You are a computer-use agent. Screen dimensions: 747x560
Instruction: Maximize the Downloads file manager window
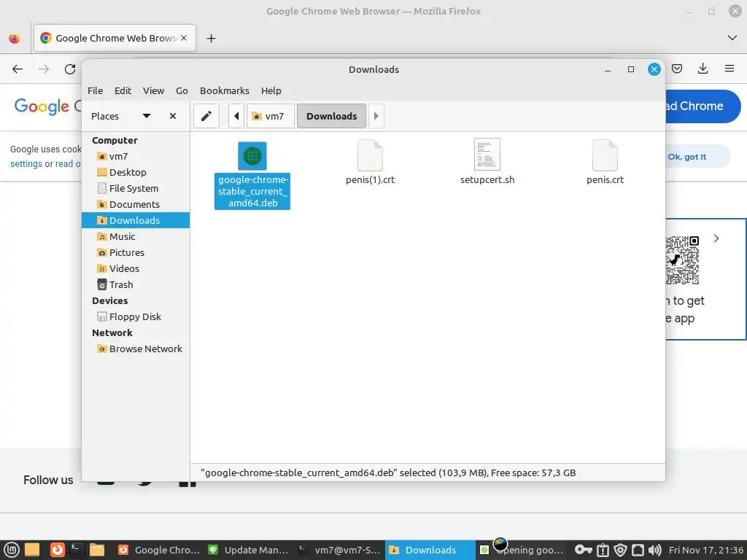(631, 69)
